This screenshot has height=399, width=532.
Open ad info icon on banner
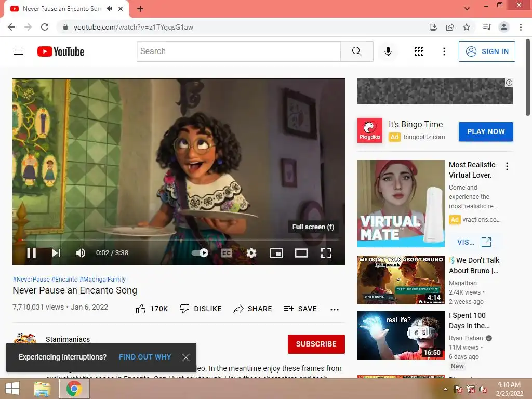click(x=509, y=83)
